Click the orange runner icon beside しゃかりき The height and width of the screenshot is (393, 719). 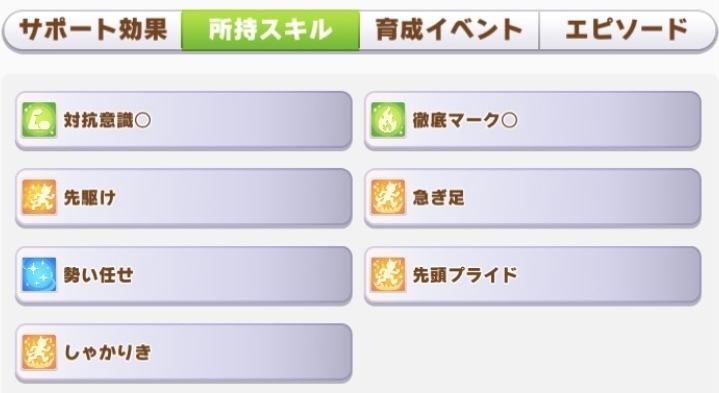pyautogui.click(x=39, y=352)
